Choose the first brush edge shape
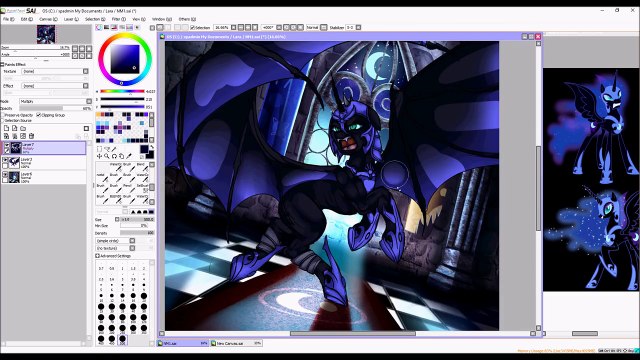 click(133, 212)
